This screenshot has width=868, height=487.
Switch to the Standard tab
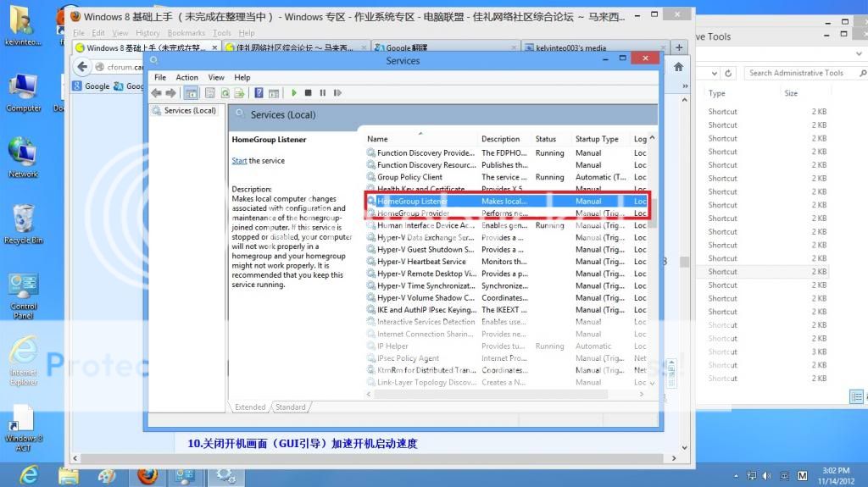click(x=290, y=407)
